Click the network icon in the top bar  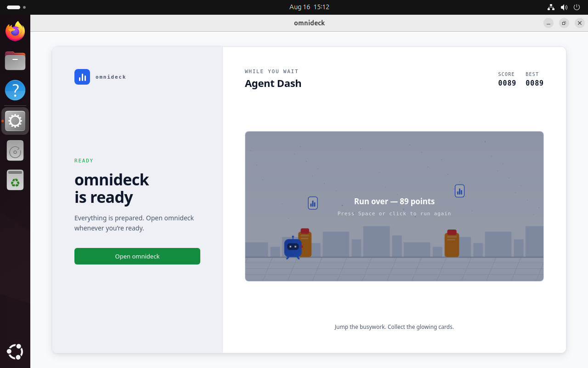click(x=551, y=7)
